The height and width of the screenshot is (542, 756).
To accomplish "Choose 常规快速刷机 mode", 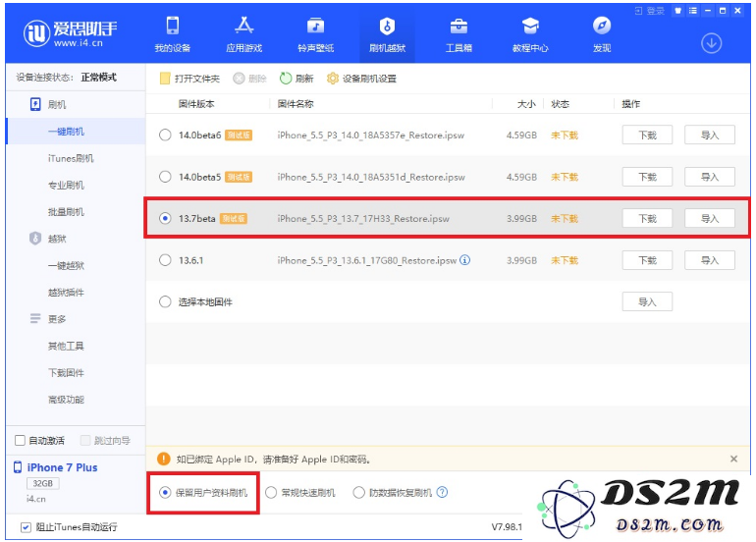I will tap(271, 492).
